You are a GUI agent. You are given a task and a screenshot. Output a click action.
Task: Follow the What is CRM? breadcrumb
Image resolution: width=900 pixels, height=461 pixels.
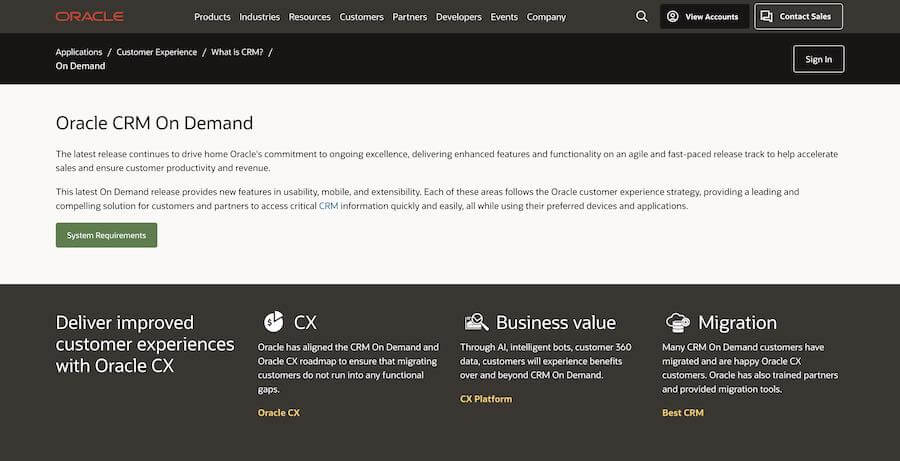[x=237, y=52]
